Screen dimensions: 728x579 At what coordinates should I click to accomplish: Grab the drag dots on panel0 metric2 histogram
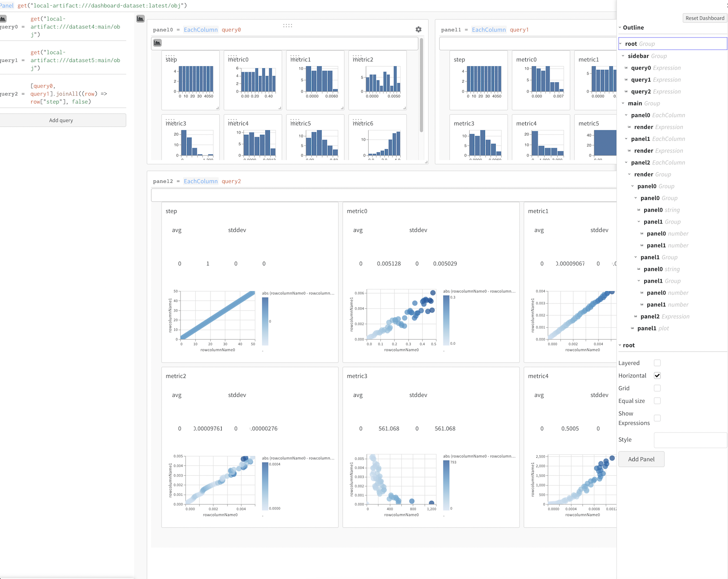pos(357,56)
